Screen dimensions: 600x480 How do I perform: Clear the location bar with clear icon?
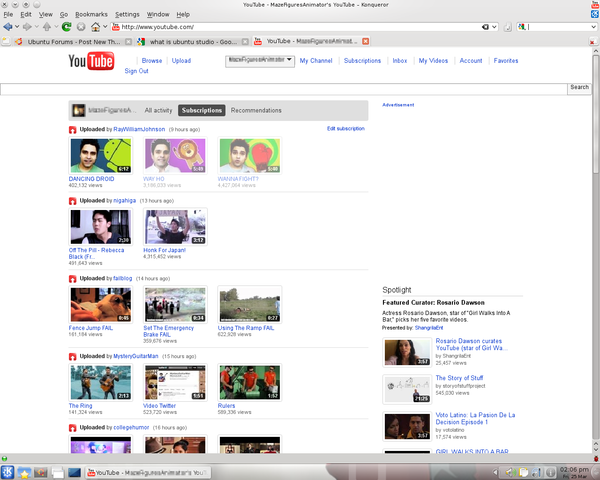coord(485,27)
